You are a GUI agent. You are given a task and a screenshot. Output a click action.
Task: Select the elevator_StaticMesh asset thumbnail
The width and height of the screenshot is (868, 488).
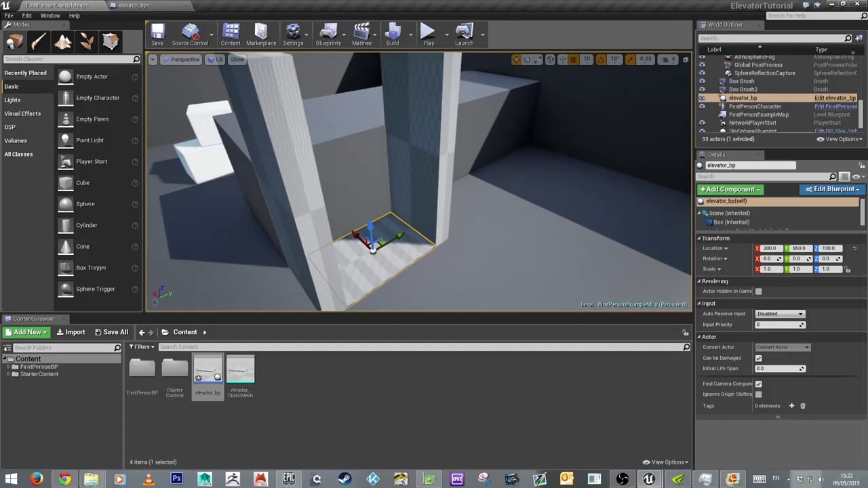click(240, 369)
